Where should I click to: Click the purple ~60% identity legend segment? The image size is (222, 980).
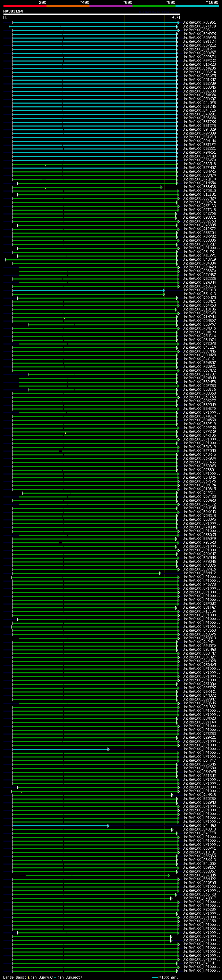point(111,6)
